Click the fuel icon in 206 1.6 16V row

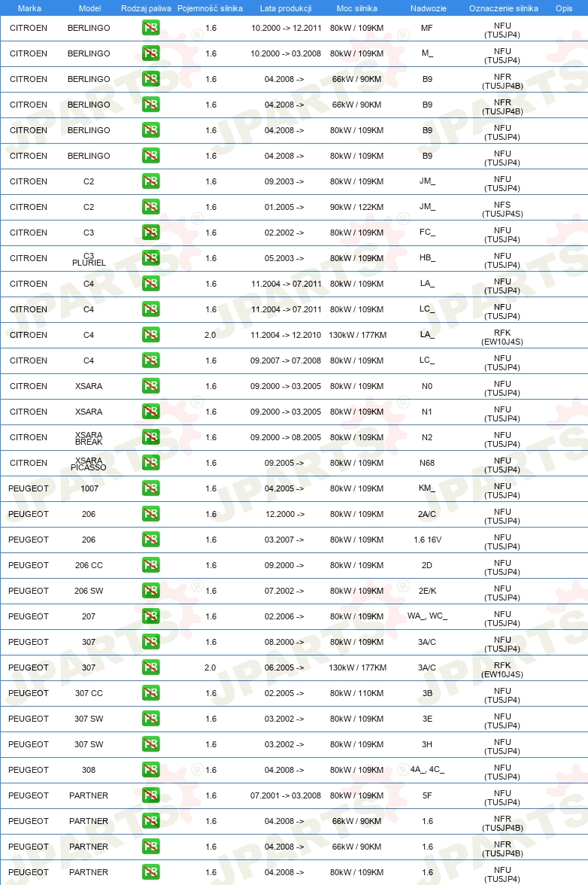point(150,539)
